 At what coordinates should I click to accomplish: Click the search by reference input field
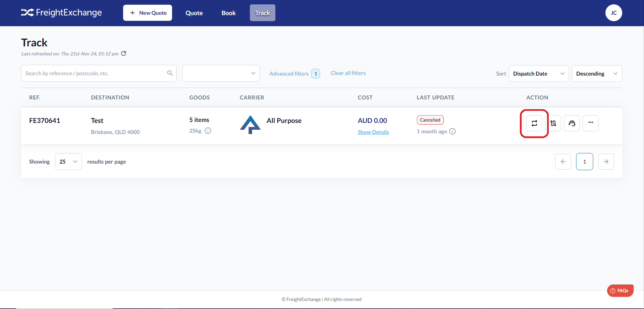[99, 73]
